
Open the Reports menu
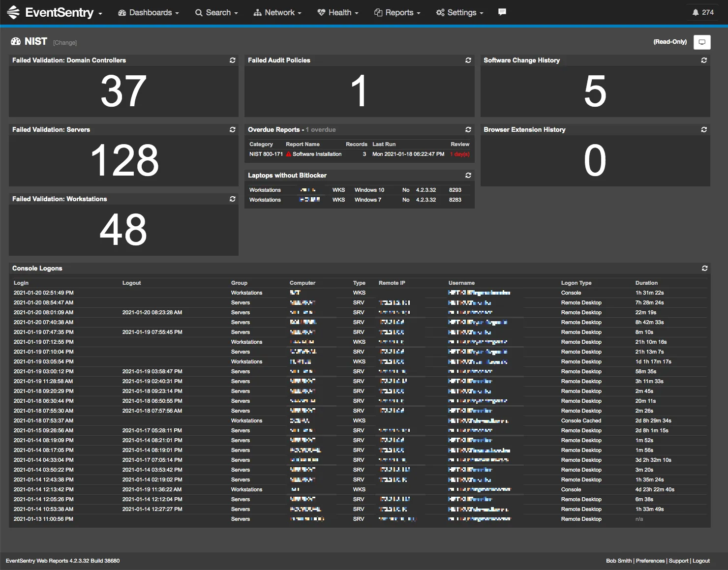click(397, 12)
